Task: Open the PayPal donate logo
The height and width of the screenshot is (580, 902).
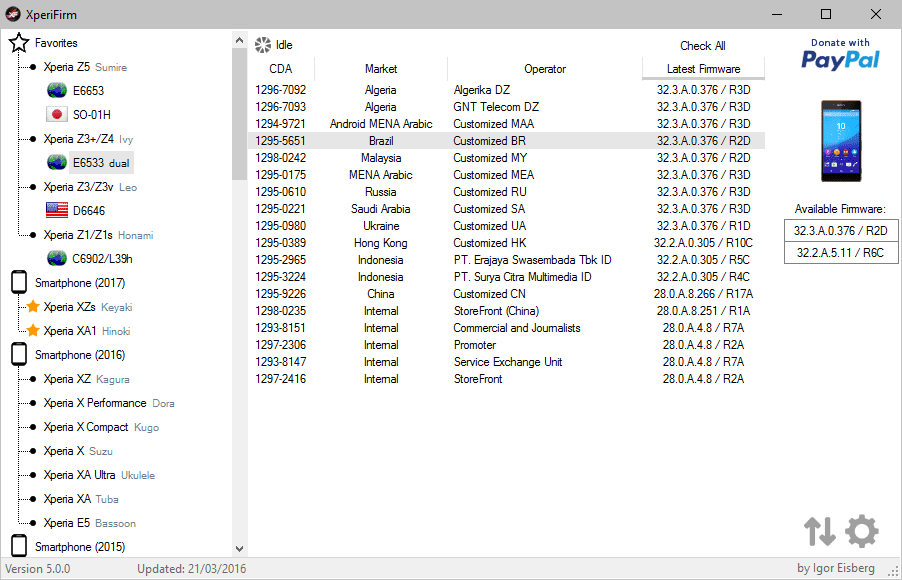Action: click(840, 54)
